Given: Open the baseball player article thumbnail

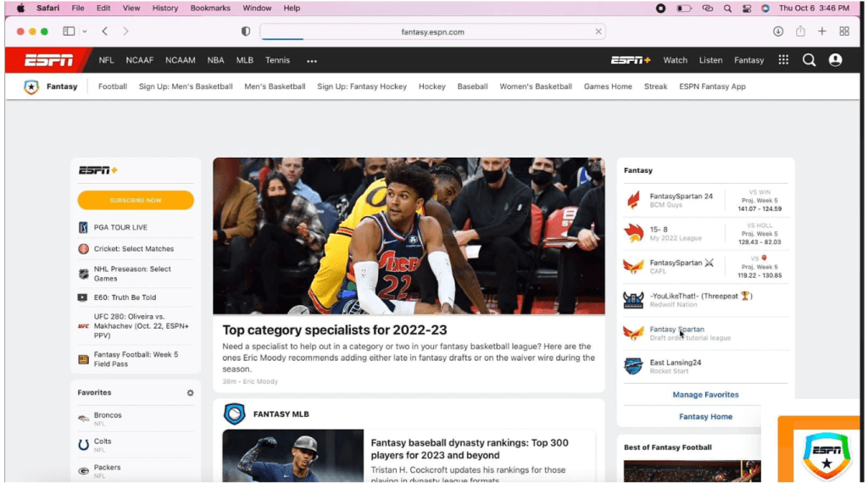Looking at the screenshot, I should [292, 456].
